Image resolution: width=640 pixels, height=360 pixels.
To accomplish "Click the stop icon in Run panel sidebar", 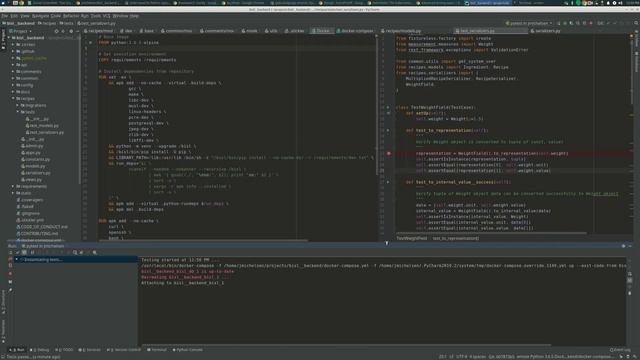I will tap(10, 274).
